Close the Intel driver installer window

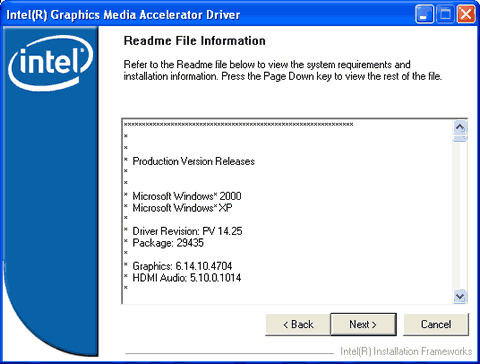coord(466,14)
